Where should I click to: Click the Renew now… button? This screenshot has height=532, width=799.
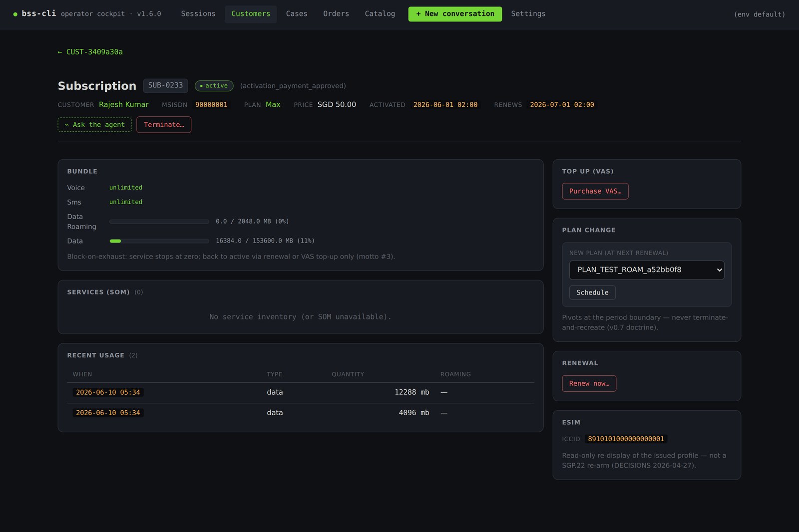click(x=589, y=383)
